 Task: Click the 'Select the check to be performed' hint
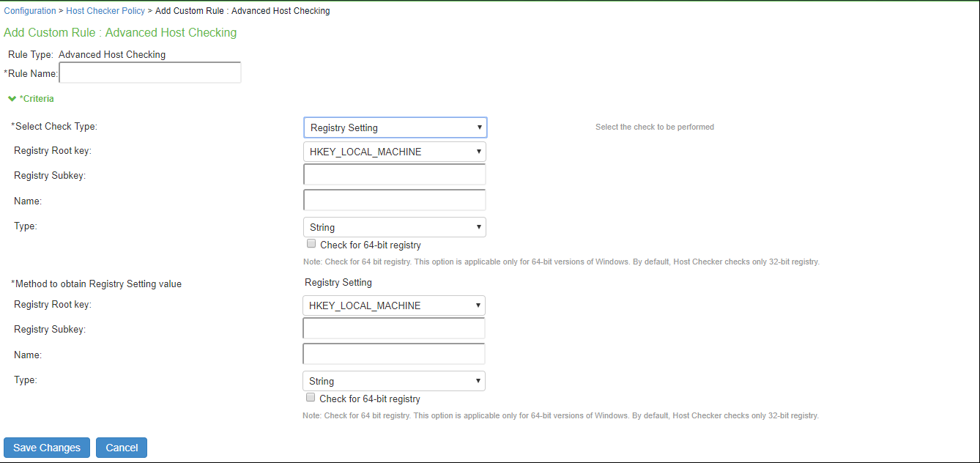click(x=655, y=127)
